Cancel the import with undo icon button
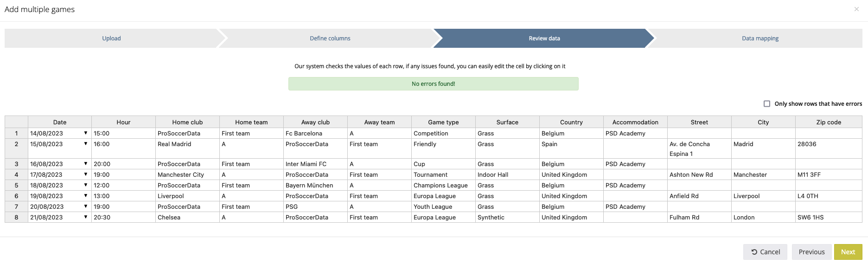Image resolution: width=868 pixels, height=264 pixels. coord(765,252)
